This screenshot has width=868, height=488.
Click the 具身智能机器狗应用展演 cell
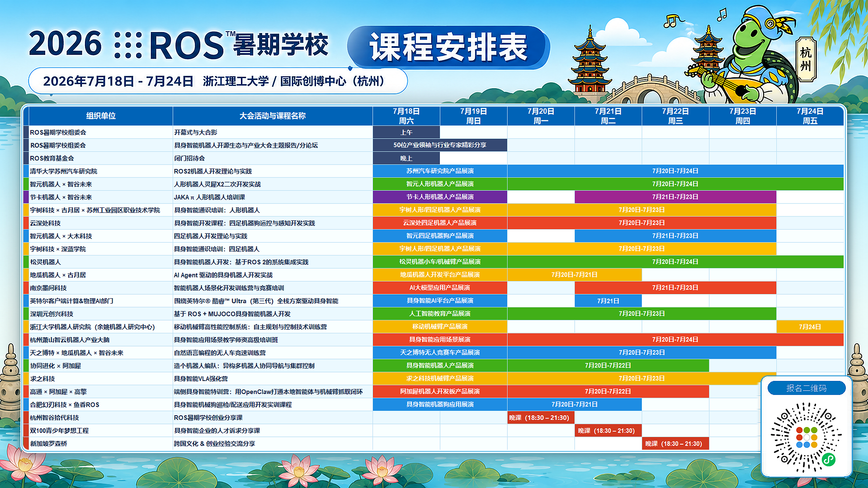click(x=440, y=404)
